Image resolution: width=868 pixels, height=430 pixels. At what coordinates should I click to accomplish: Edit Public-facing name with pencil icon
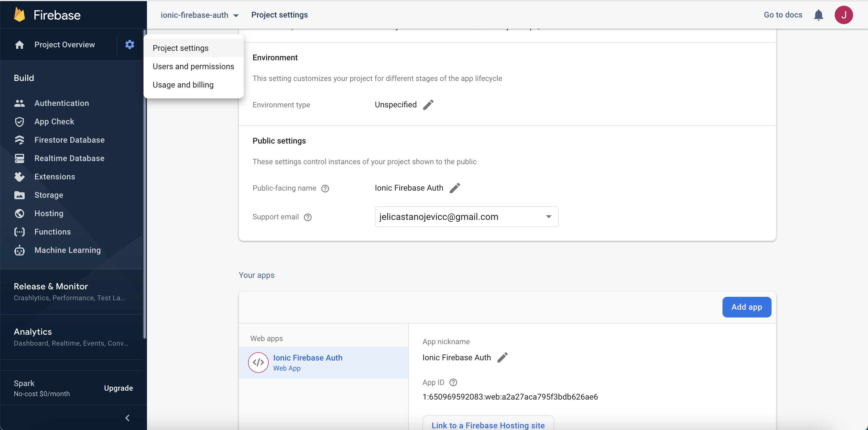click(x=455, y=188)
